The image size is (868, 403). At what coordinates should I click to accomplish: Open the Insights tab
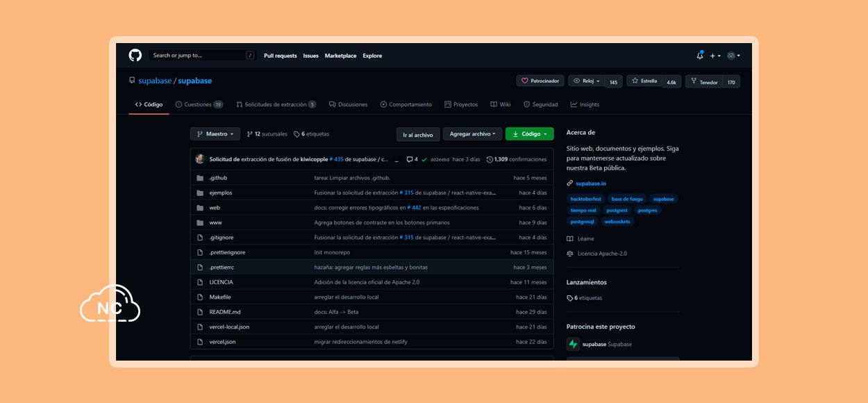[x=585, y=104]
